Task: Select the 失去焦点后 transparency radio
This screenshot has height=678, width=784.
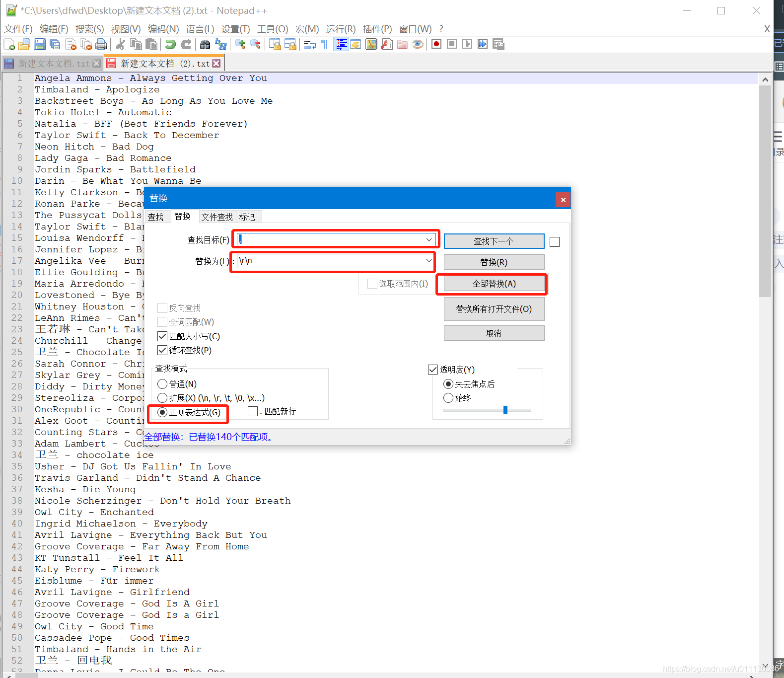Action: point(448,384)
